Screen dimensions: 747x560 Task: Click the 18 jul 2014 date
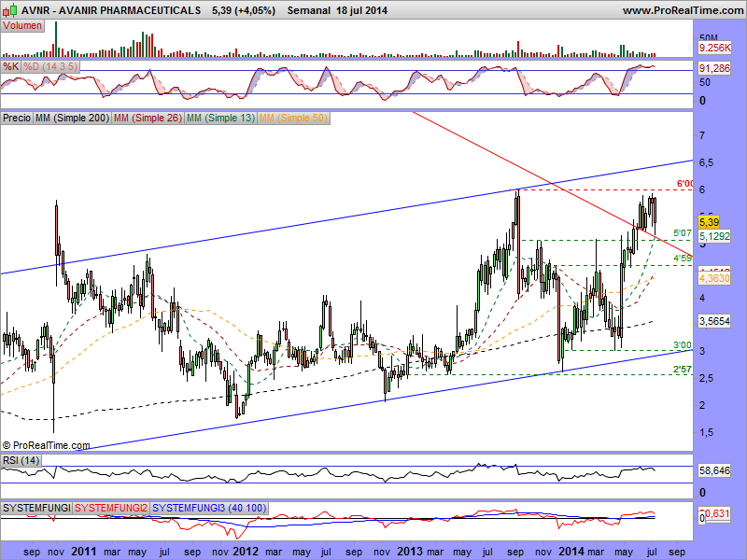[361, 10]
